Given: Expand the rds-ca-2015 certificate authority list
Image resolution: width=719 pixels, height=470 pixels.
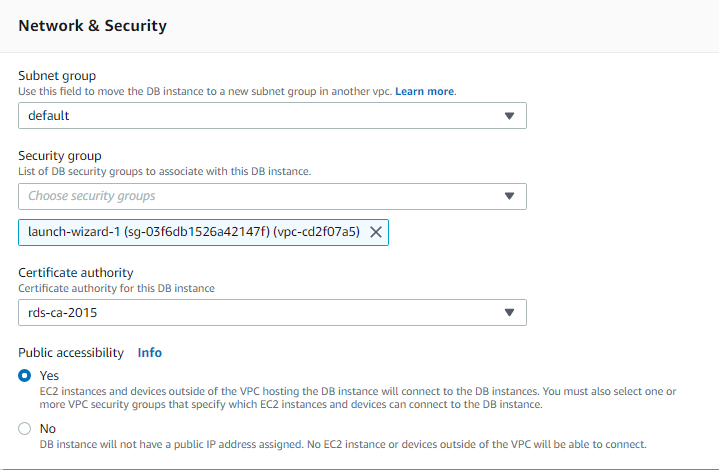Looking at the screenshot, I should [272, 313].
